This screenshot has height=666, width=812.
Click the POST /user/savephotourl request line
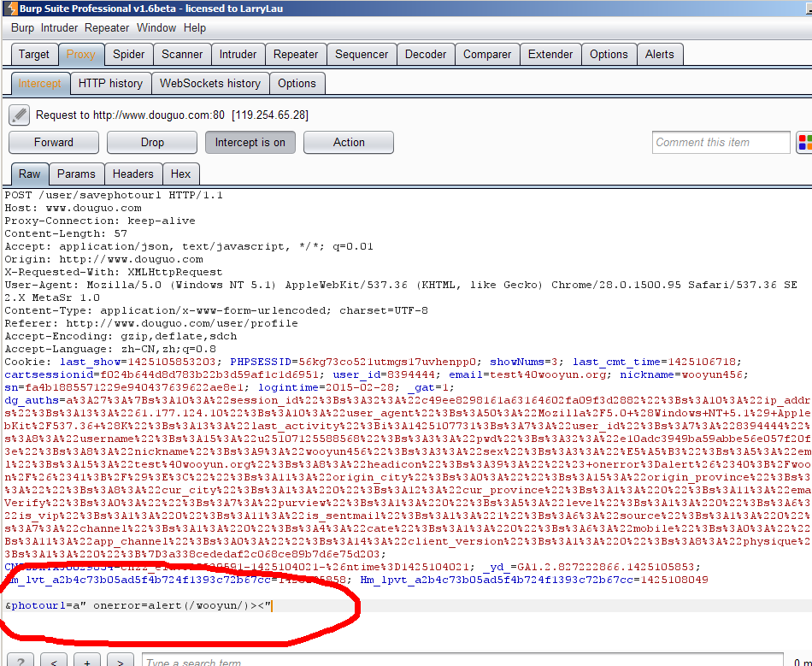click(114, 195)
